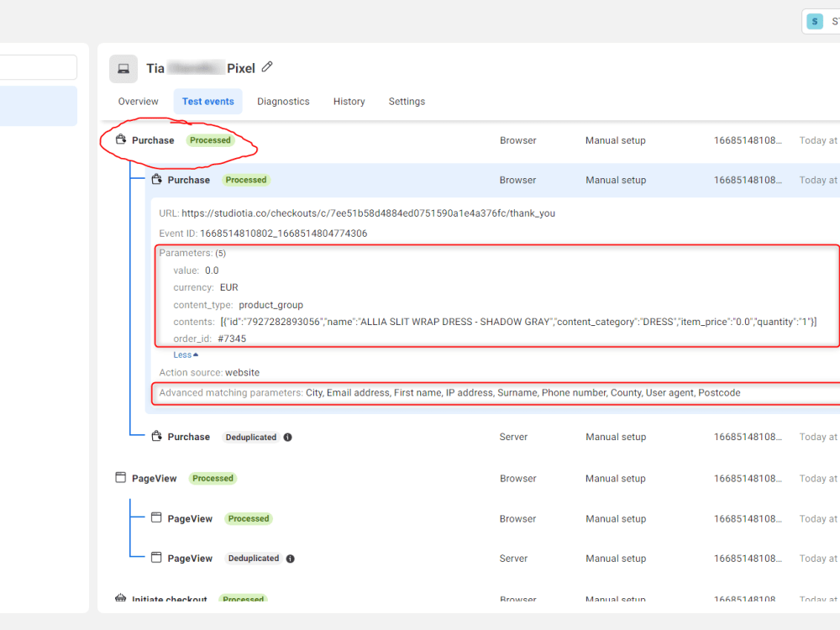Click Manual setup in the top Purchase row
The height and width of the screenshot is (630, 840).
(615, 140)
